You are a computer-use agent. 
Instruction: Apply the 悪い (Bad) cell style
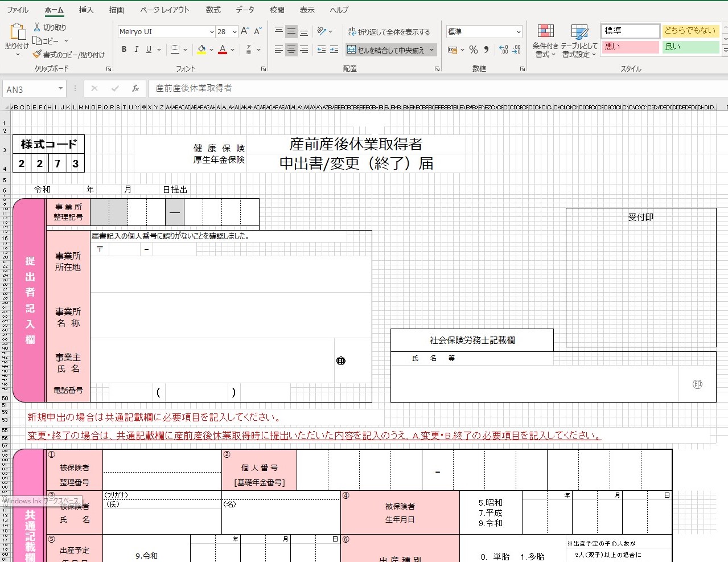point(630,47)
